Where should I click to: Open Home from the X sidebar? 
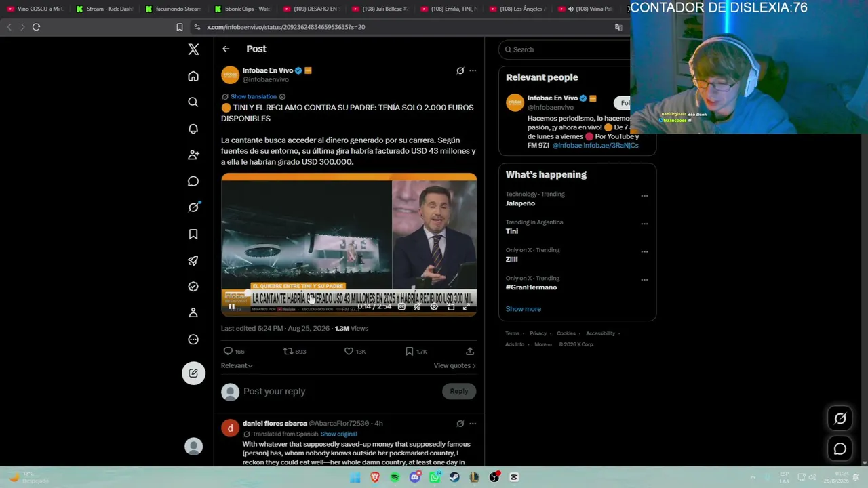tap(193, 76)
